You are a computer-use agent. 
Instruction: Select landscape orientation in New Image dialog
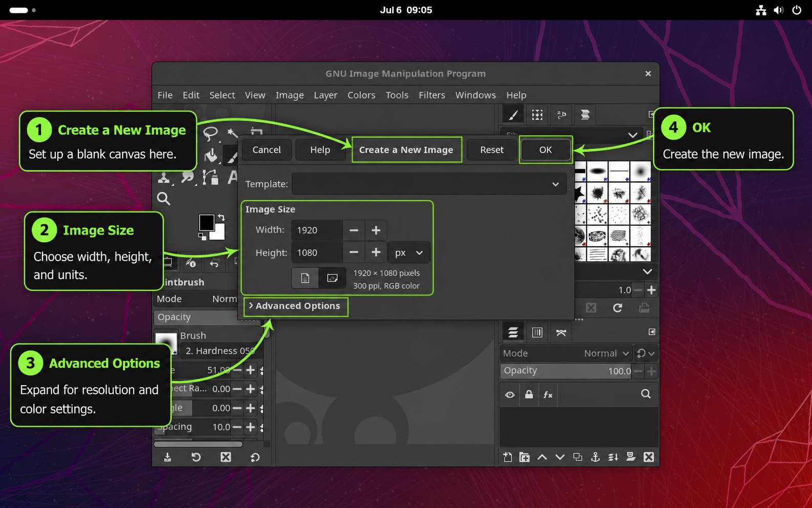[332, 278]
